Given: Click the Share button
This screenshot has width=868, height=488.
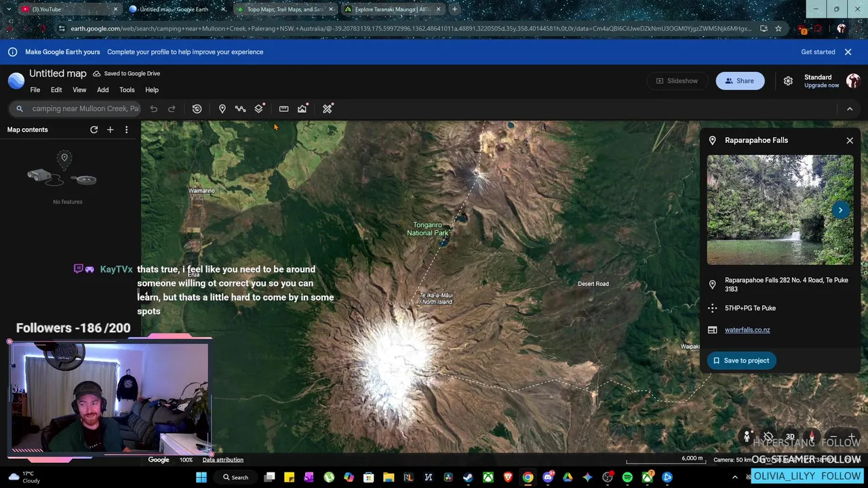Looking at the screenshot, I should pyautogui.click(x=740, y=81).
